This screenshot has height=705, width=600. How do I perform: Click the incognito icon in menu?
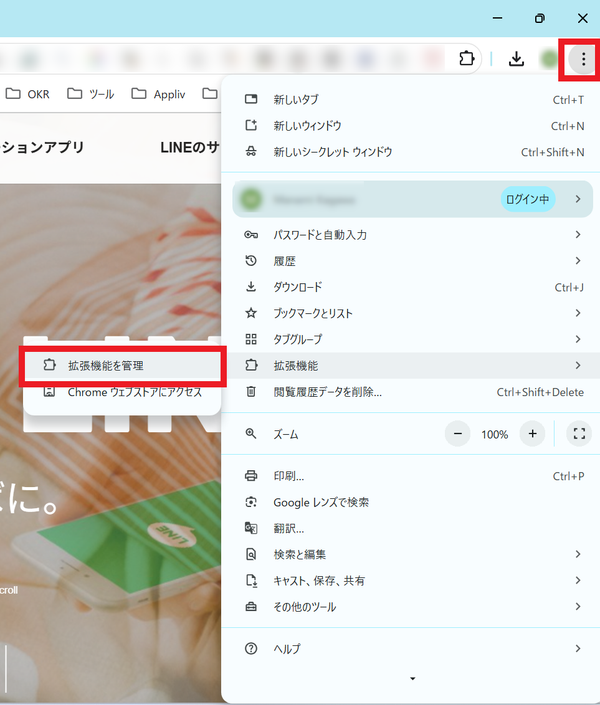point(251,152)
